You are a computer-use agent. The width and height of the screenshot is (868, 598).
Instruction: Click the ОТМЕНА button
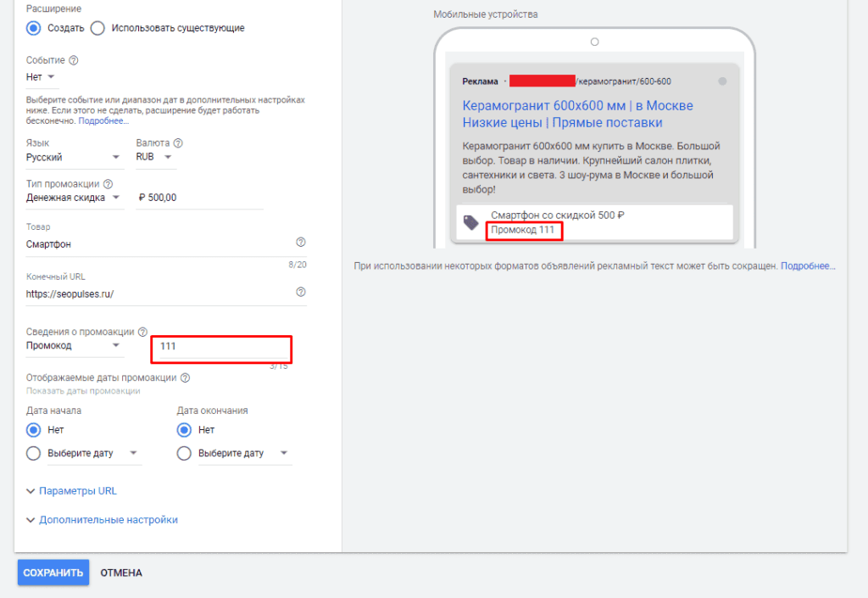(121, 573)
